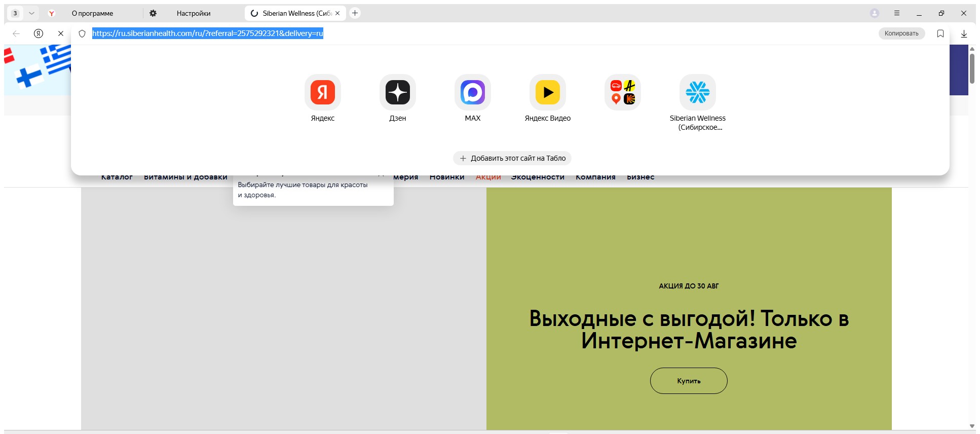This screenshot has width=980, height=434.
Task: Click the «Купить» button on the banner
Action: [x=689, y=381]
